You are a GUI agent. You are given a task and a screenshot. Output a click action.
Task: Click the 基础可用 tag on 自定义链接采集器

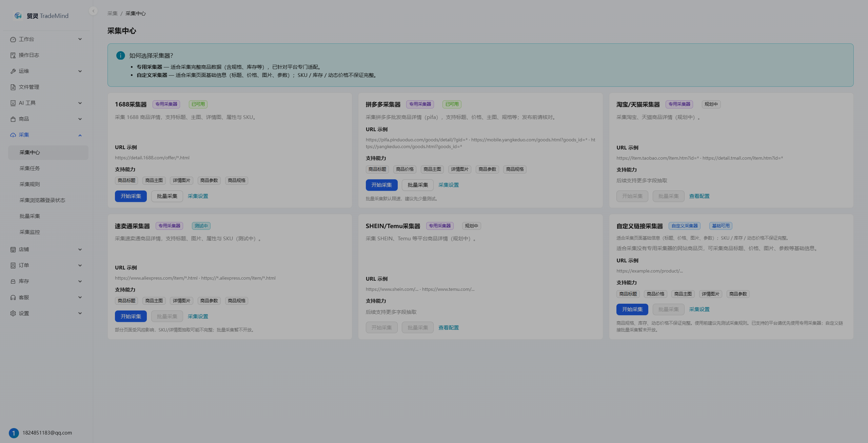coord(721,226)
